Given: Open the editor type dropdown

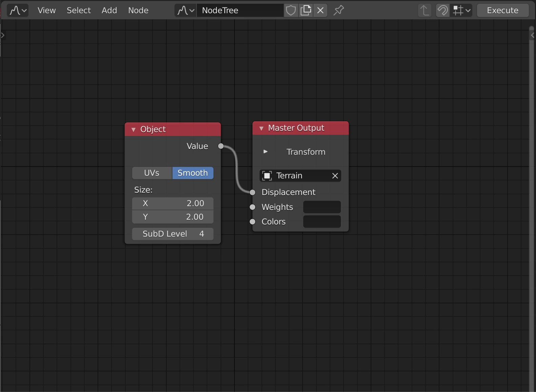Looking at the screenshot, I should click(x=18, y=10).
